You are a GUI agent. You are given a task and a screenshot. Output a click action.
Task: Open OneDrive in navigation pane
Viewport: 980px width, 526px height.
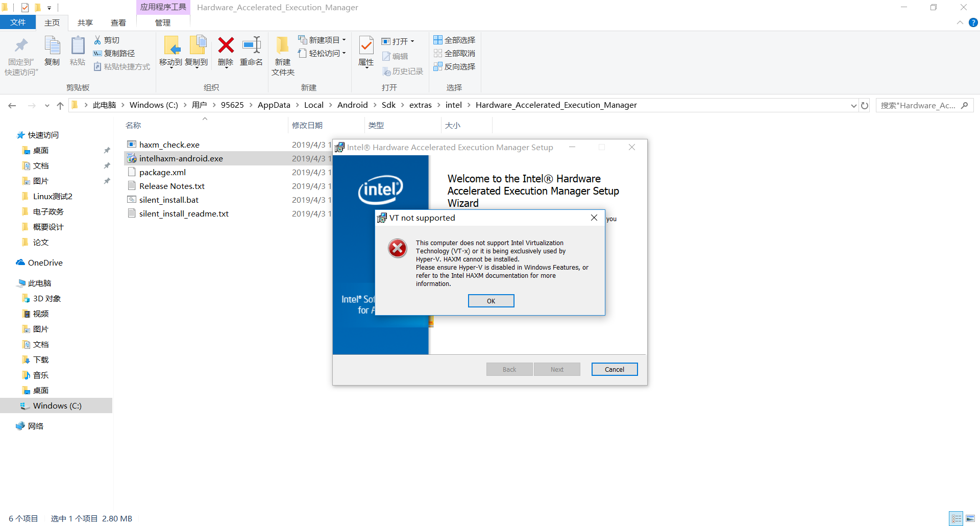(45, 262)
